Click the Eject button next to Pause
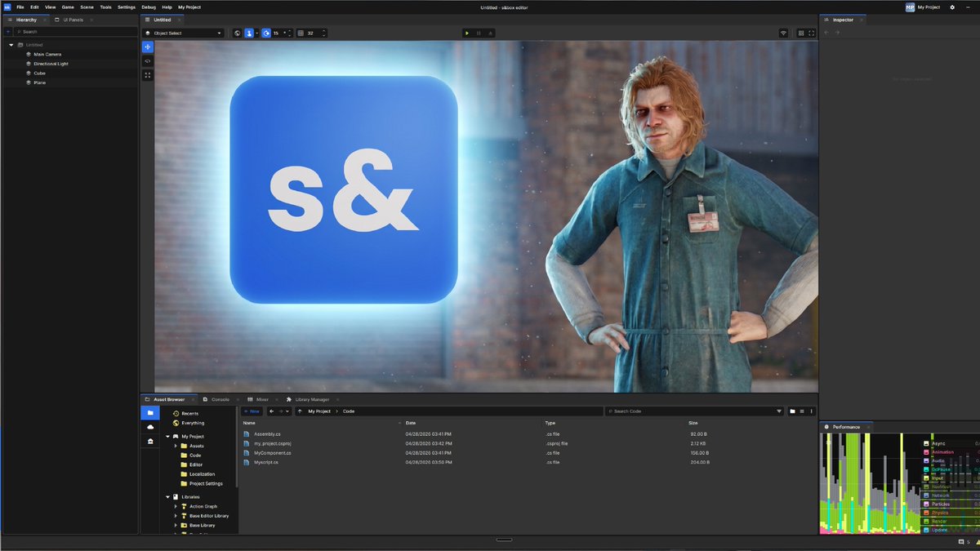 (x=490, y=33)
